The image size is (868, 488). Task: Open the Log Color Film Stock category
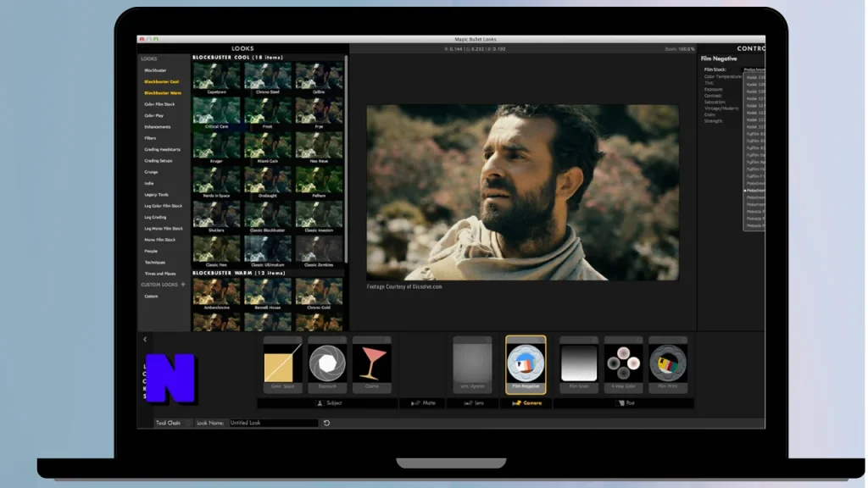164,206
